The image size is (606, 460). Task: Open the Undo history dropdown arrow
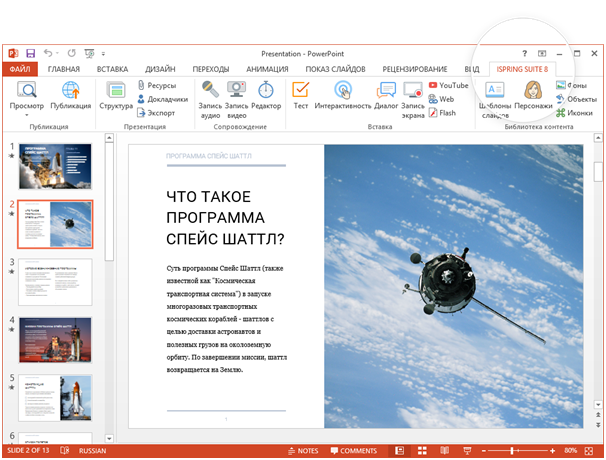click(x=58, y=53)
